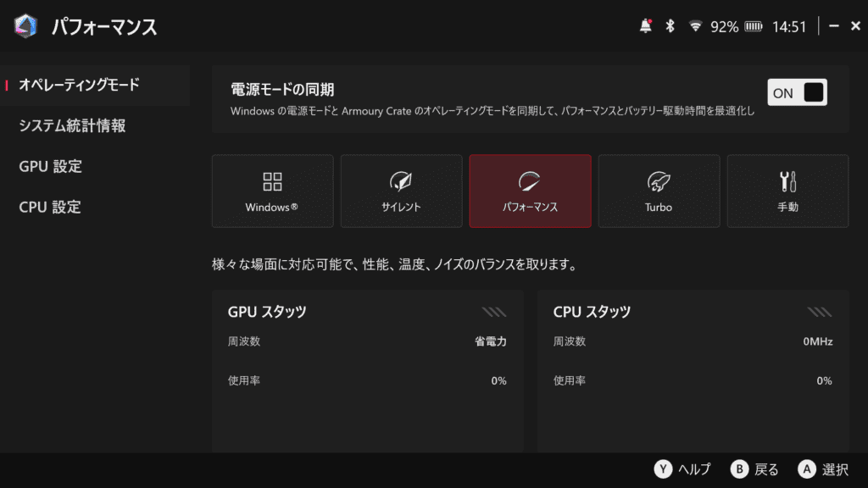Minimize the Armoury Crate window
This screenshot has height=488, width=868.
(x=834, y=26)
